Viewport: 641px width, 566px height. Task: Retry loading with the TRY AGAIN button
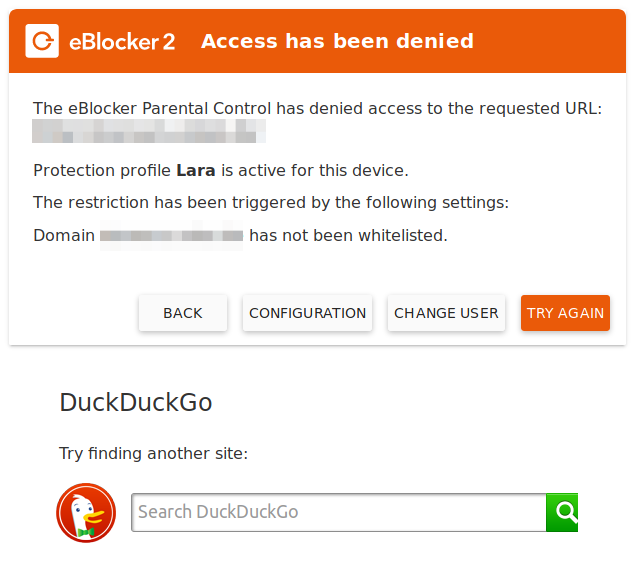(565, 313)
